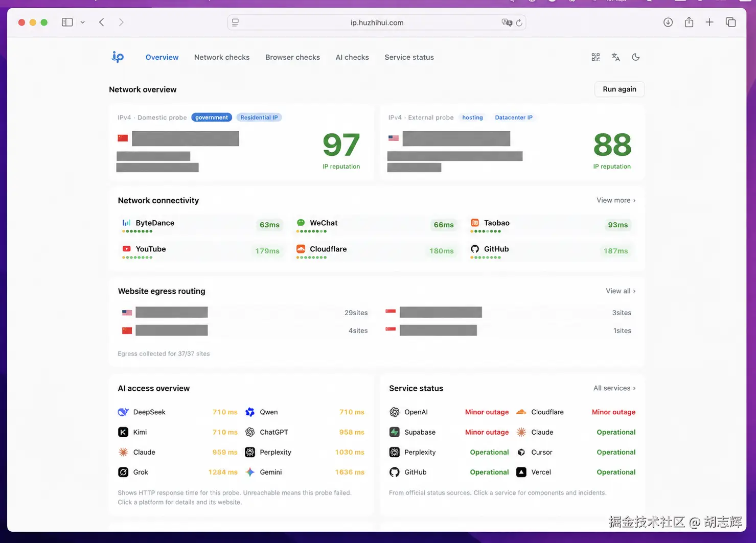Toggle dark mode with the moon icon
Screen dimensions: 756x543
(x=636, y=57)
